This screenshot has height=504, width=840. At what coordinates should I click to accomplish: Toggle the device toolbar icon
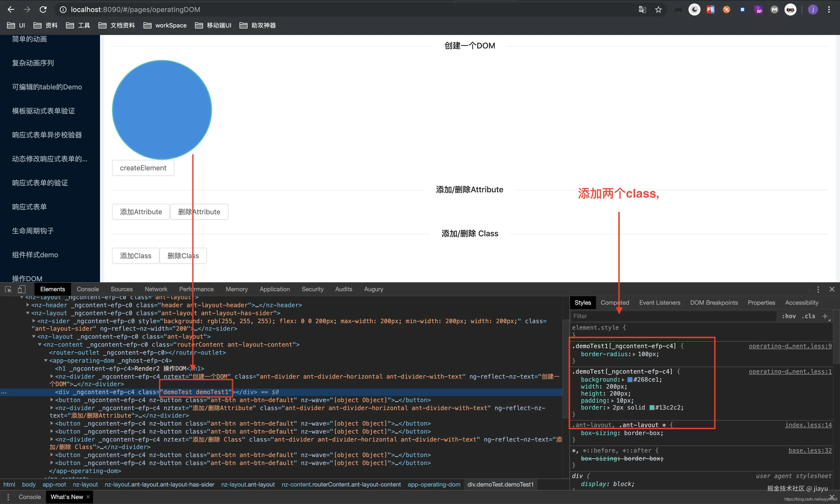(x=22, y=289)
